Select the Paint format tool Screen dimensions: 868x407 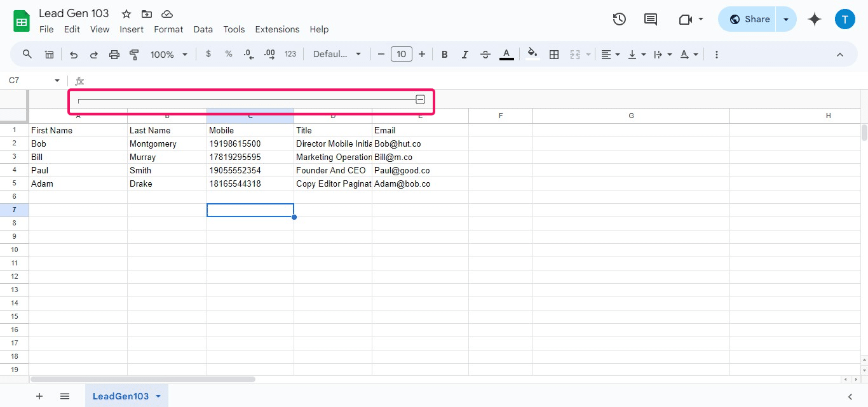[134, 54]
